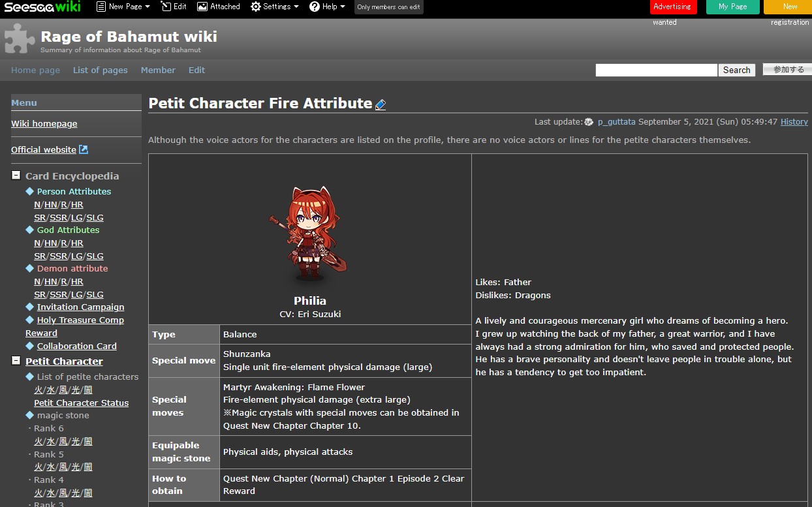
Task: Click the 火 link under List of petite characters
Action: tap(38, 390)
